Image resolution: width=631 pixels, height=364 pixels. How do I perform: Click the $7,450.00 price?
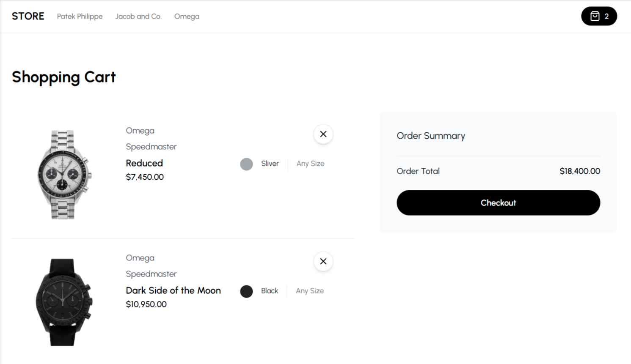point(145,177)
